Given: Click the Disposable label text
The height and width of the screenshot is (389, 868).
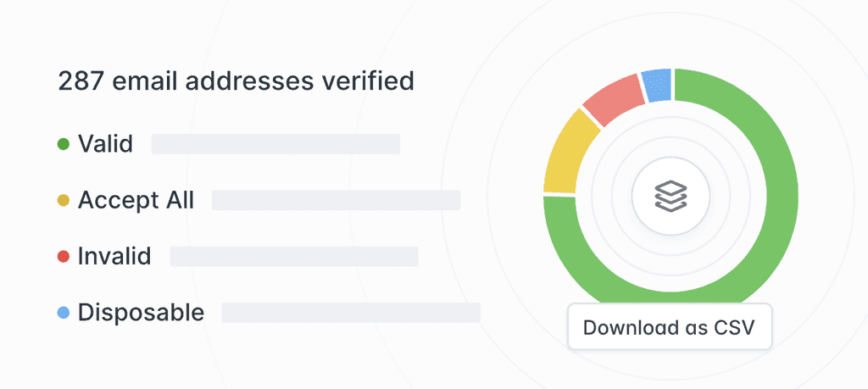Looking at the screenshot, I should pos(141,312).
